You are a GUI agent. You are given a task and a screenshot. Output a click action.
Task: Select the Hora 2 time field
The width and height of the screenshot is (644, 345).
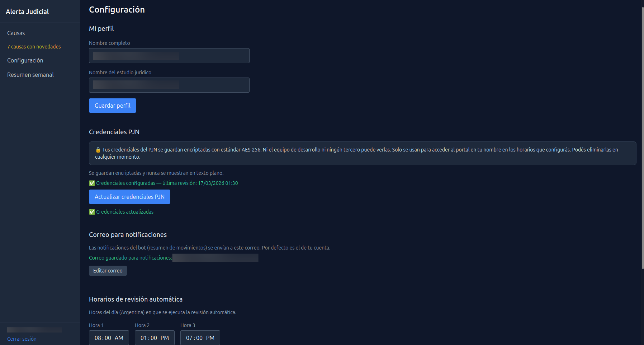(x=155, y=337)
